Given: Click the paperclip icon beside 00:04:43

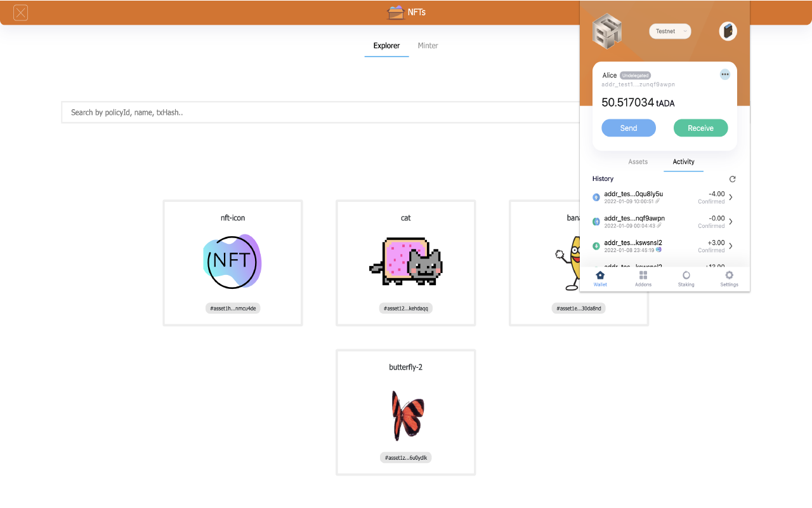Looking at the screenshot, I should 659,225.
